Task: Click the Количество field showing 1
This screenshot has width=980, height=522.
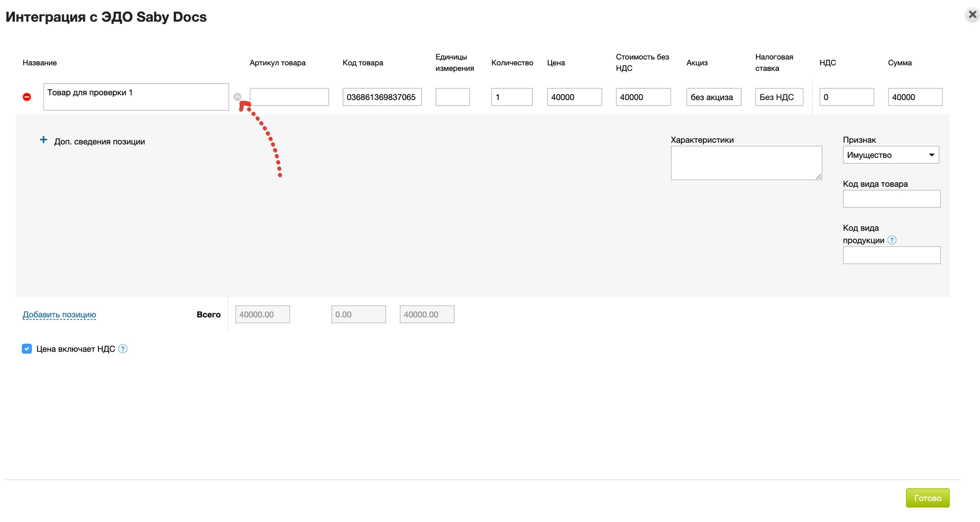Action: coord(512,97)
